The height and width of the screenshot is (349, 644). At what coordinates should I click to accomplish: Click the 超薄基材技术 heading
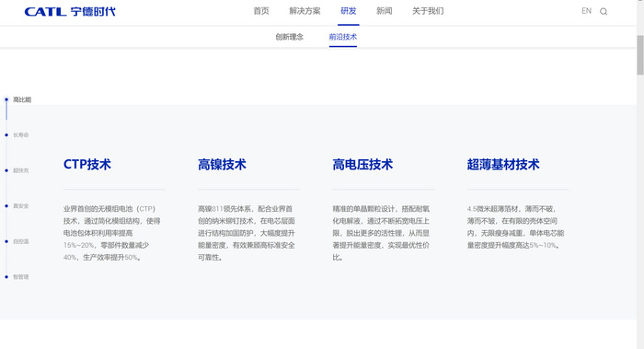[x=503, y=165]
